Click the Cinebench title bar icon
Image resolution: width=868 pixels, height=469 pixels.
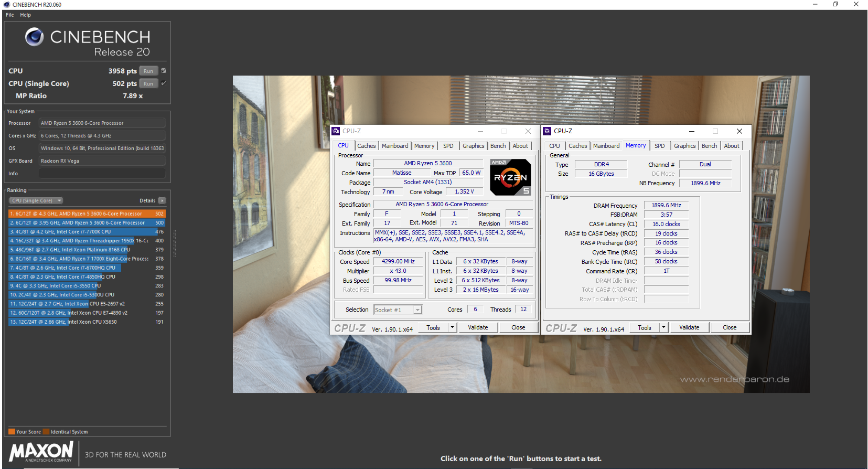pyautogui.click(x=6, y=4)
